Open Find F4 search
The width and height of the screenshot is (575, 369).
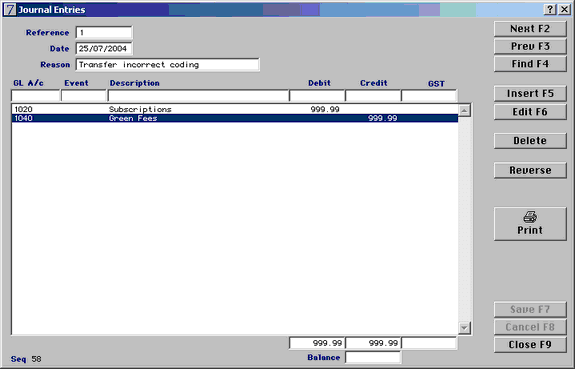(x=530, y=64)
